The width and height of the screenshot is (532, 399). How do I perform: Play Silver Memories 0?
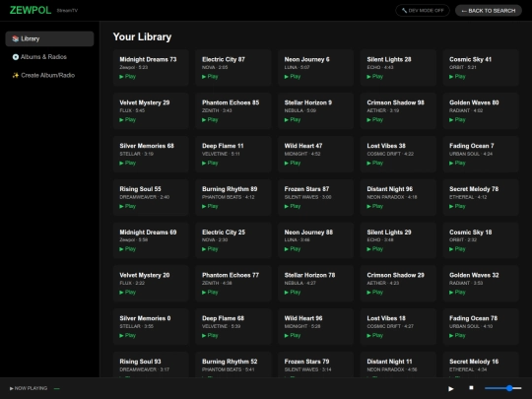tap(127, 336)
